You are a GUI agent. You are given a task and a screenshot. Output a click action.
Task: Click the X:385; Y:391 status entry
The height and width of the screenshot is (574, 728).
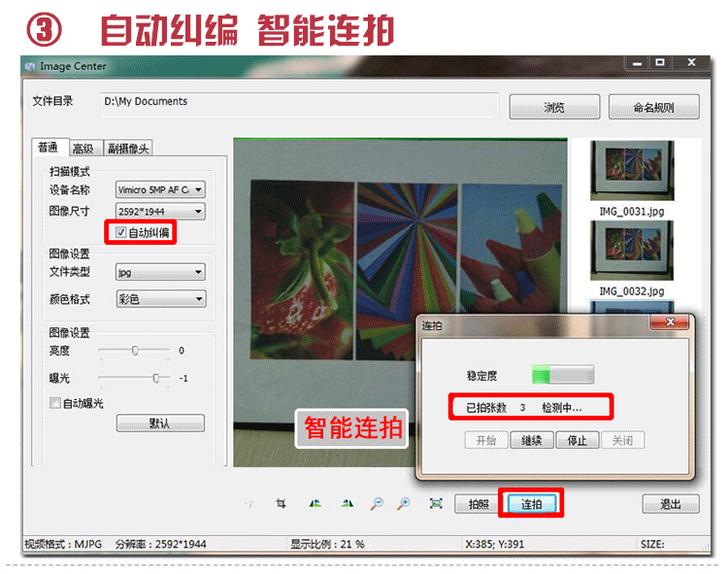tap(494, 544)
